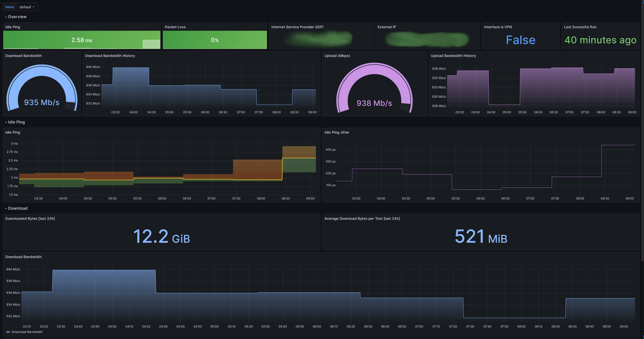Click the Download Bandwidth History panel title

coord(110,56)
